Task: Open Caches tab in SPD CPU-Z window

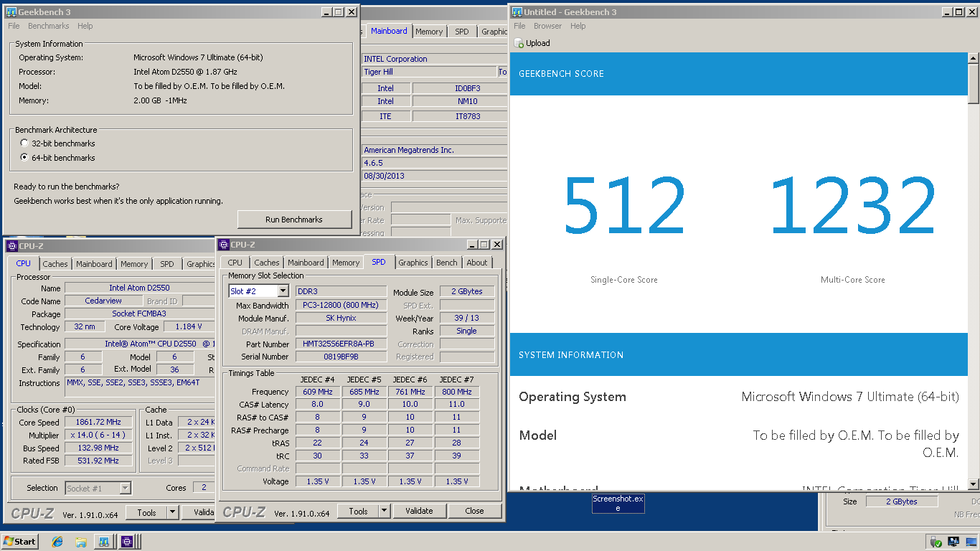Action: pyautogui.click(x=267, y=263)
